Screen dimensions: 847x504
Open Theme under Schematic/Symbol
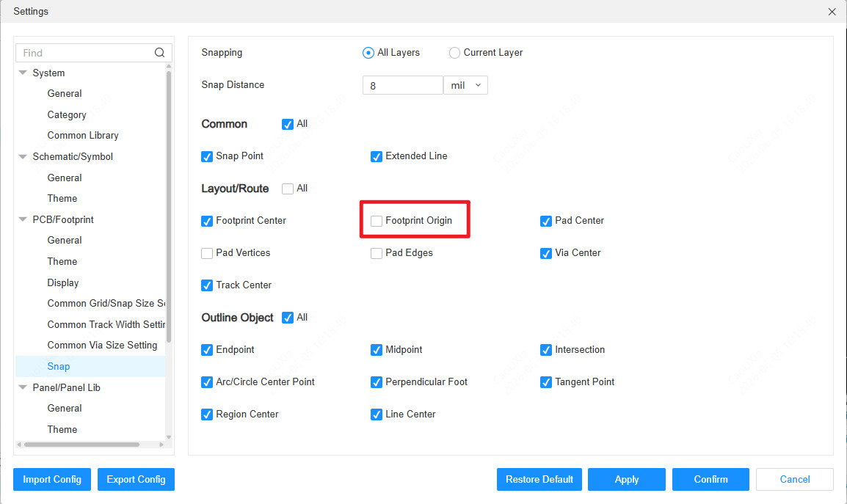coord(62,198)
